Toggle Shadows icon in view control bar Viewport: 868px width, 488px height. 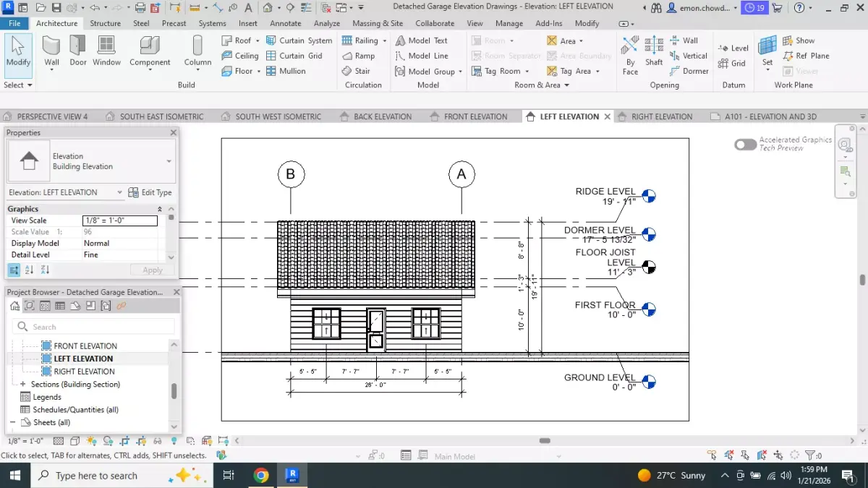108,440
